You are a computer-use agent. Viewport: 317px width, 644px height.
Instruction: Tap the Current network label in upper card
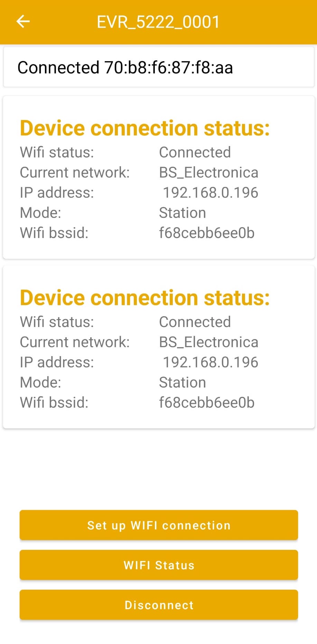point(75,173)
